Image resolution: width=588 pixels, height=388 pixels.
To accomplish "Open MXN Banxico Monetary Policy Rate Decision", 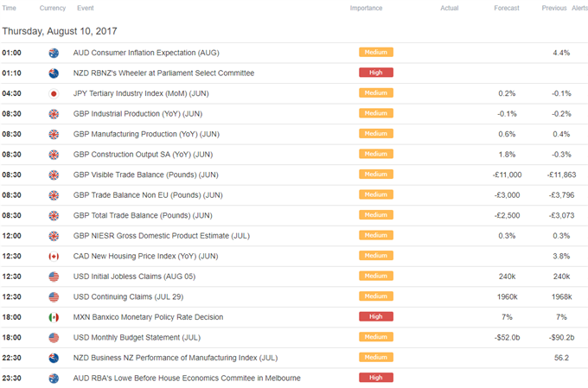I will tap(148, 317).
